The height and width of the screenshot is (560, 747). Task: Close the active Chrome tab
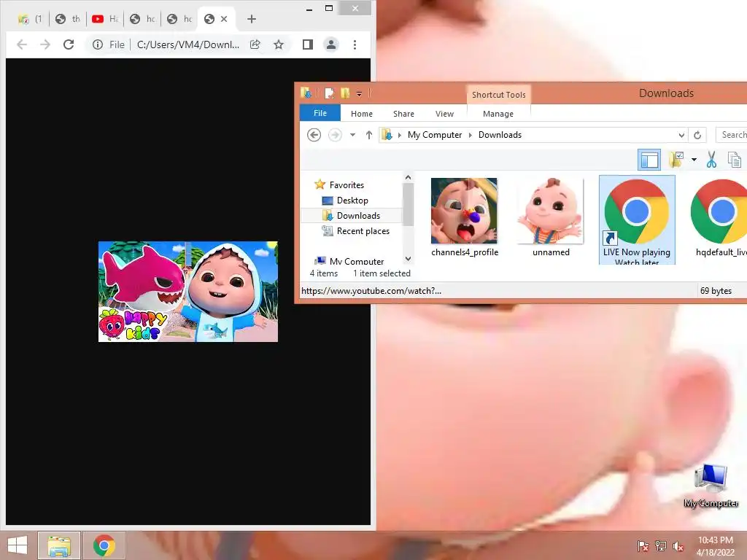[x=224, y=19]
